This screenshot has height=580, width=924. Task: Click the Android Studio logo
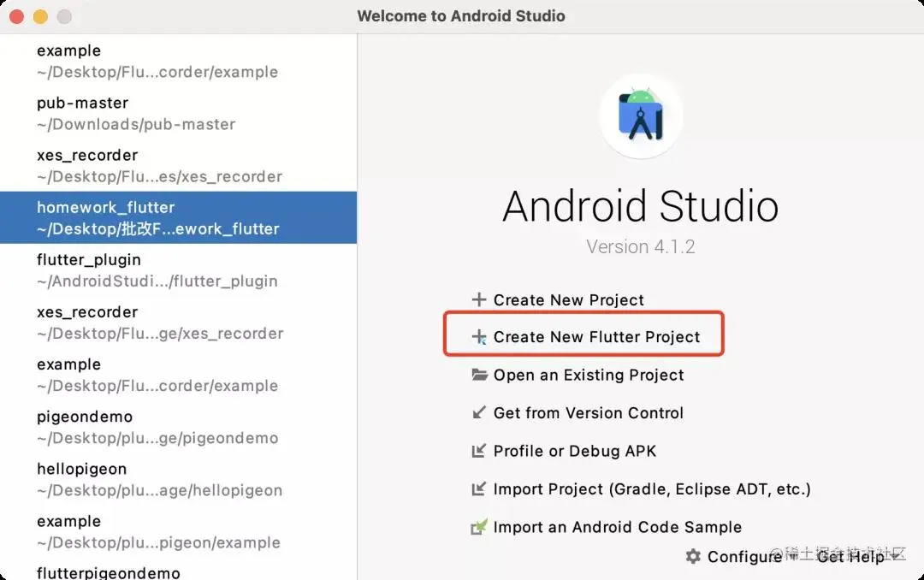tap(641, 115)
